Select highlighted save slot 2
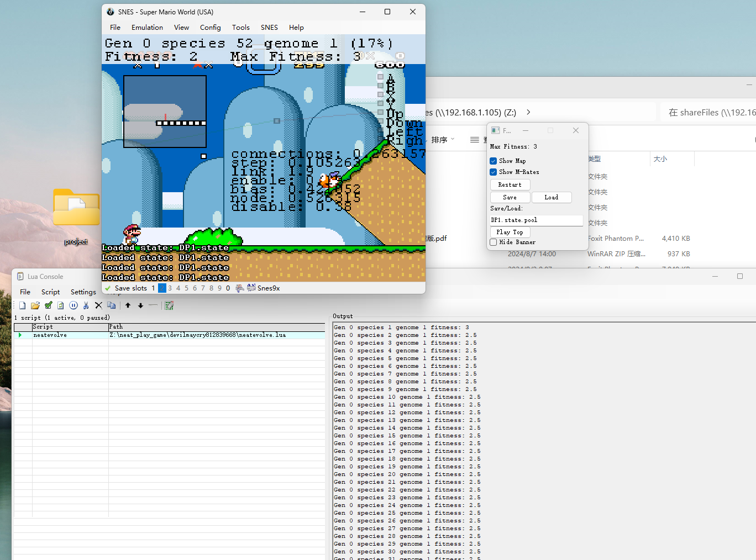Screen dimensions: 756x560 [162, 288]
